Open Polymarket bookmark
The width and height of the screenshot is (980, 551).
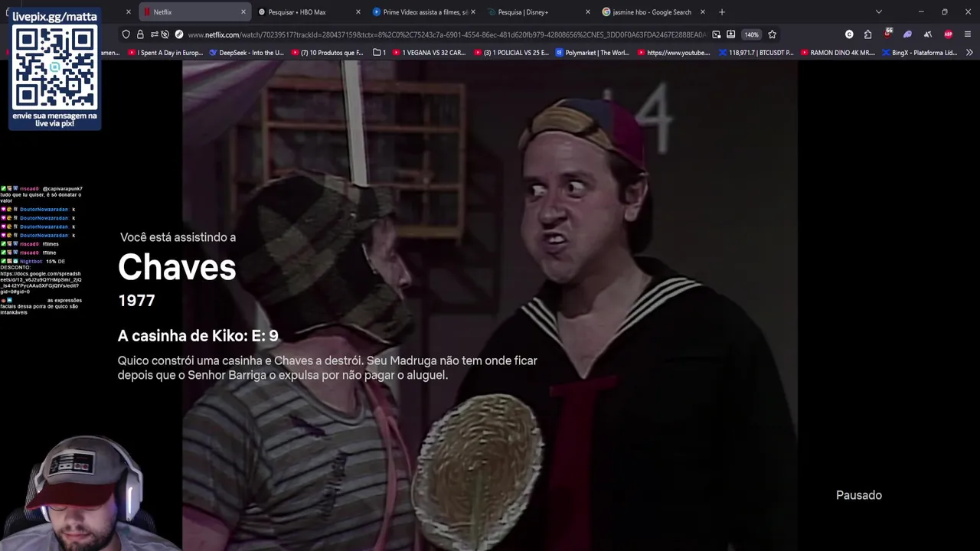pyautogui.click(x=593, y=53)
